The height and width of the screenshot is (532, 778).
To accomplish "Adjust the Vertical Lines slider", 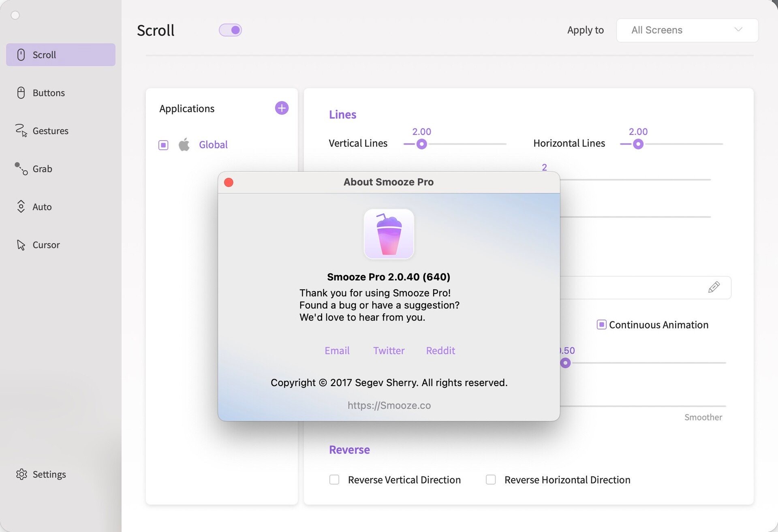I will (422, 144).
